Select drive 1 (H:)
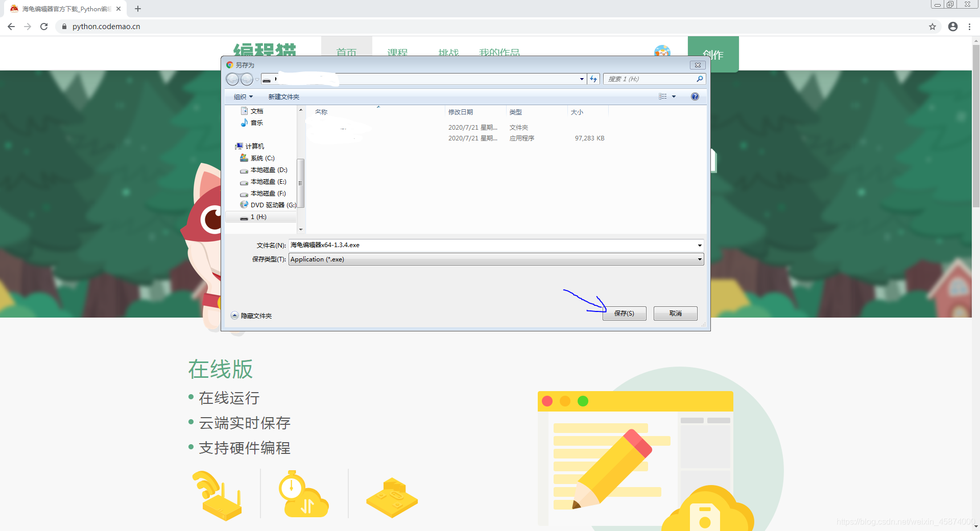Screen dimensions: 980x531 261,217
